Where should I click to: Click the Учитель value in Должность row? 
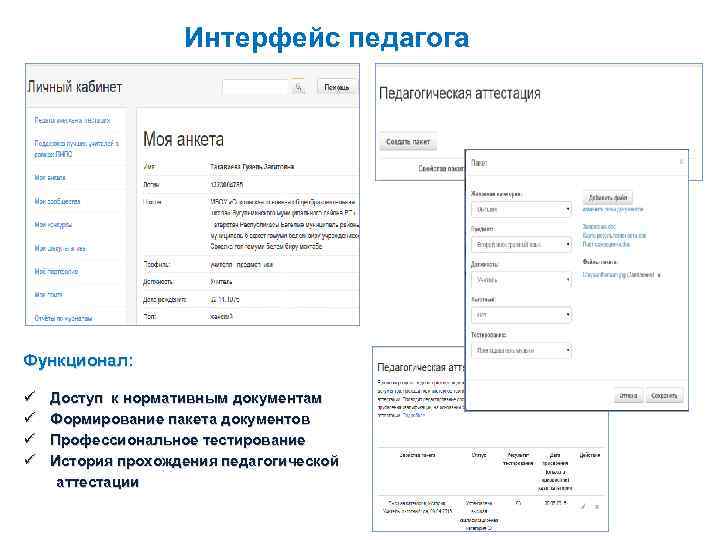point(221,282)
